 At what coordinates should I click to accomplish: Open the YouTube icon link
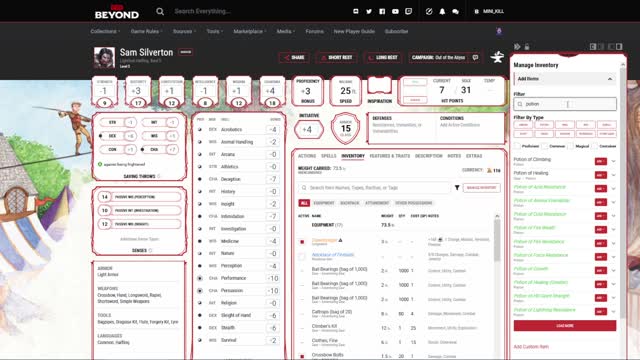[395, 11]
